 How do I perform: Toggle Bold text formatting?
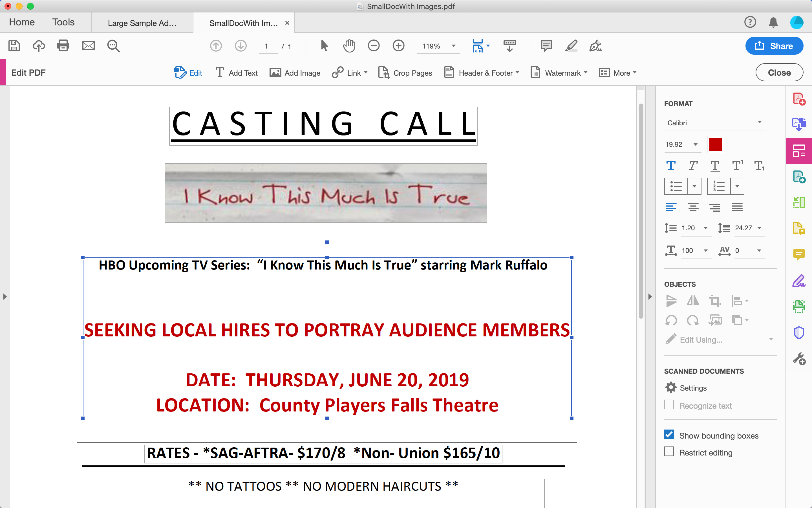671,166
